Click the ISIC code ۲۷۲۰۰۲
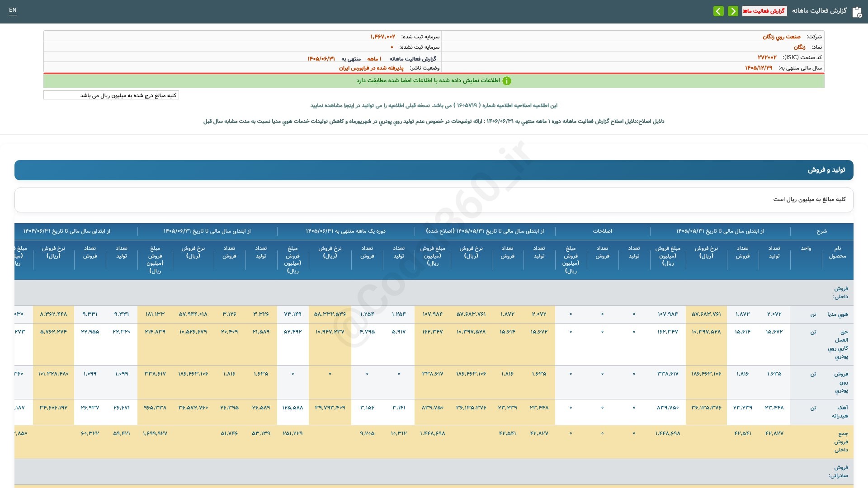The image size is (868, 488). tap(767, 57)
